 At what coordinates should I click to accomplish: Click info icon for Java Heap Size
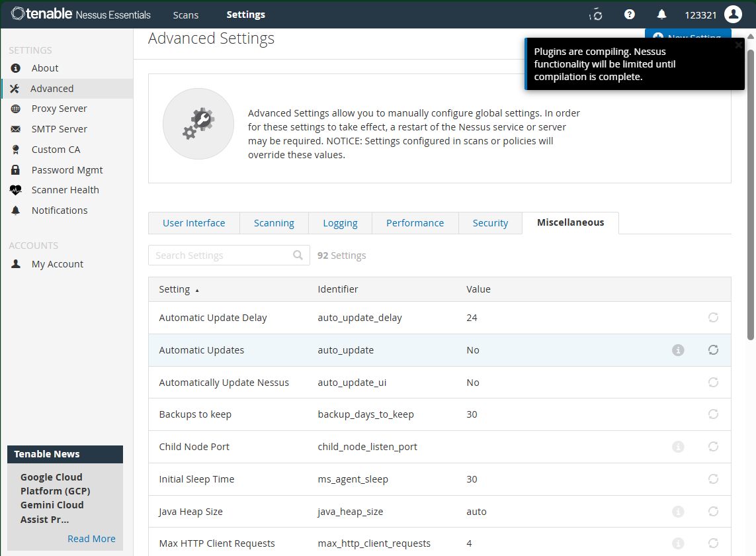(678, 512)
